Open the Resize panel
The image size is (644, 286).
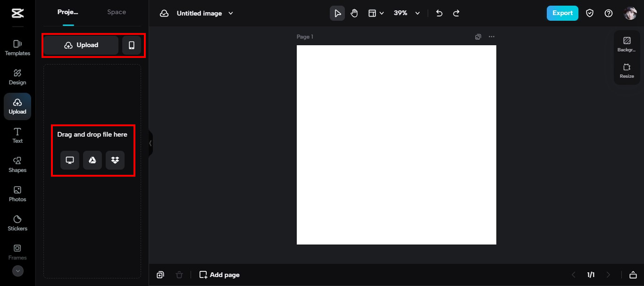click(627, 71)
